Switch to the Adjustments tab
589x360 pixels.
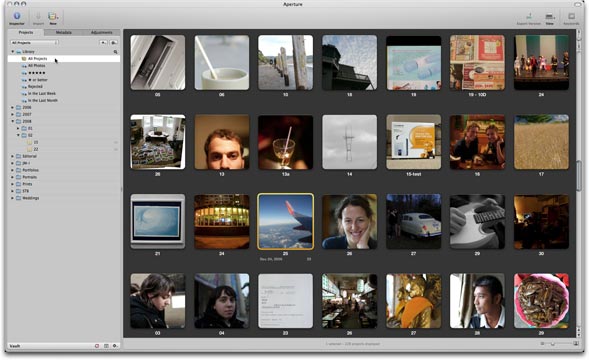(x=101, y=33)
